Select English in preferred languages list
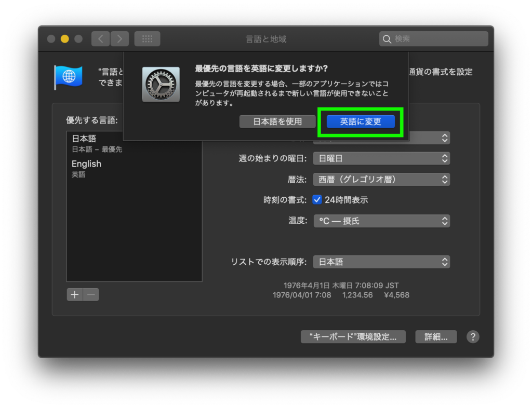Viewport: 532px width, 408px height. pyautogui.click(x=134, y=168)
